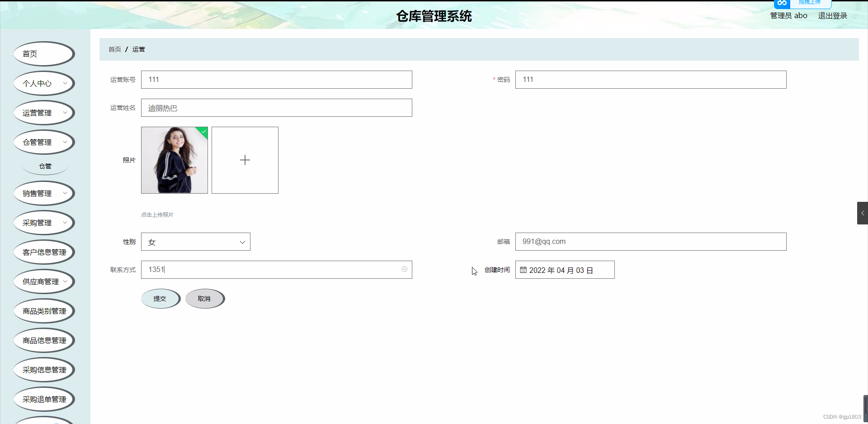Click the green checkmark badge on the photo

coord(203,132)
